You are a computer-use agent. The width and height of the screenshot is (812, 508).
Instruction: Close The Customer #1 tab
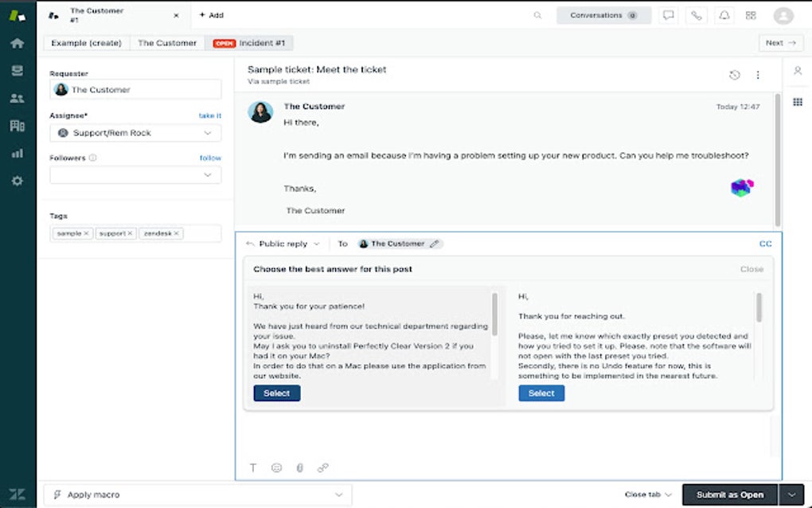pyautogui.click(x=176, y=16)
